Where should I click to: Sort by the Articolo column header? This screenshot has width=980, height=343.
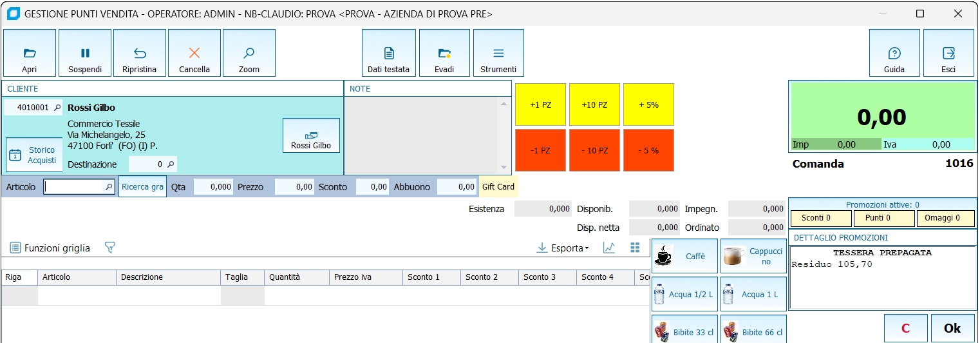[x=77, y=277]
